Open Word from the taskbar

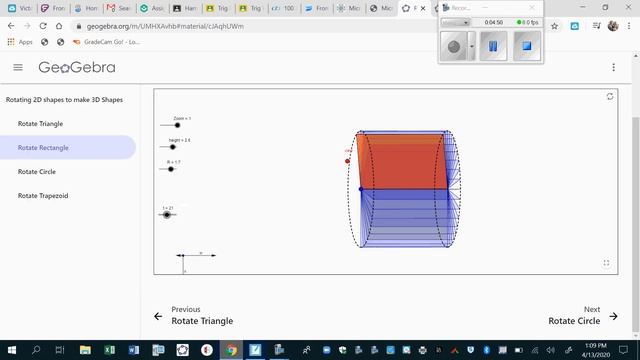[x=133, y=350]
